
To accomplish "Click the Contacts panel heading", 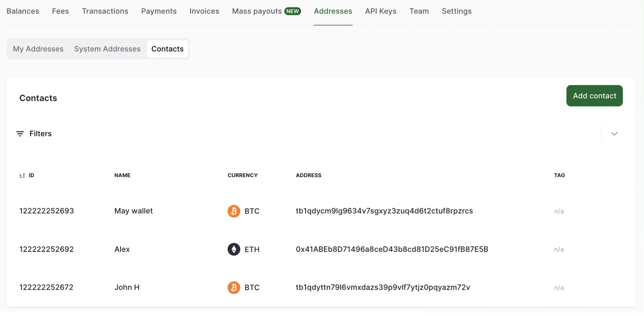I will pos(38,98).
